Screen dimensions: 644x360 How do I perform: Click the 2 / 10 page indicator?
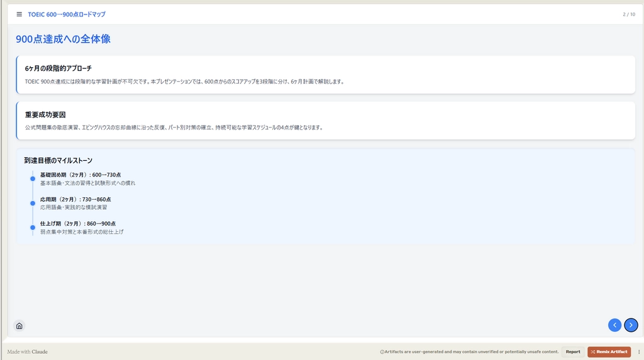(629, 14)
